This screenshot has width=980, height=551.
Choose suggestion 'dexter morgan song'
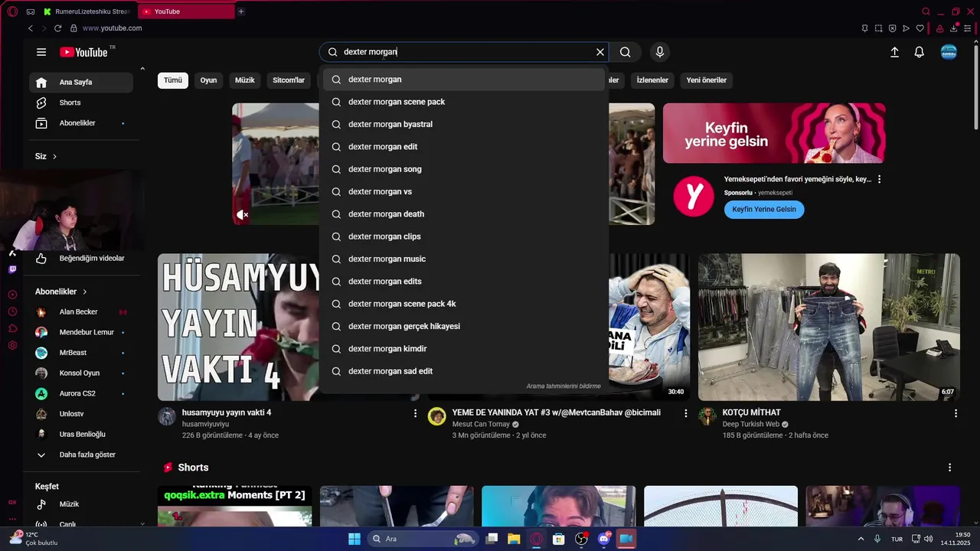(464, 169)
